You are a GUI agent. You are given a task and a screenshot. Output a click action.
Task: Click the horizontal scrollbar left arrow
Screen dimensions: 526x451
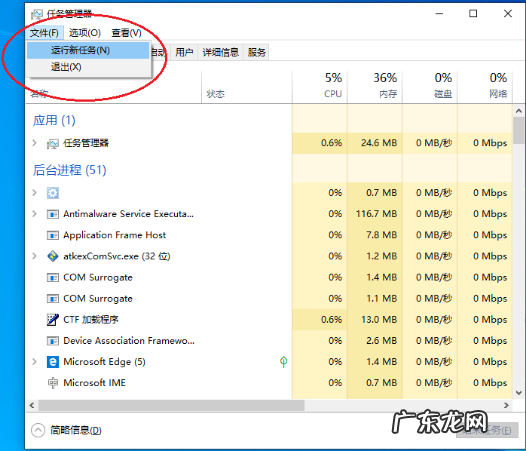(32, 405)
